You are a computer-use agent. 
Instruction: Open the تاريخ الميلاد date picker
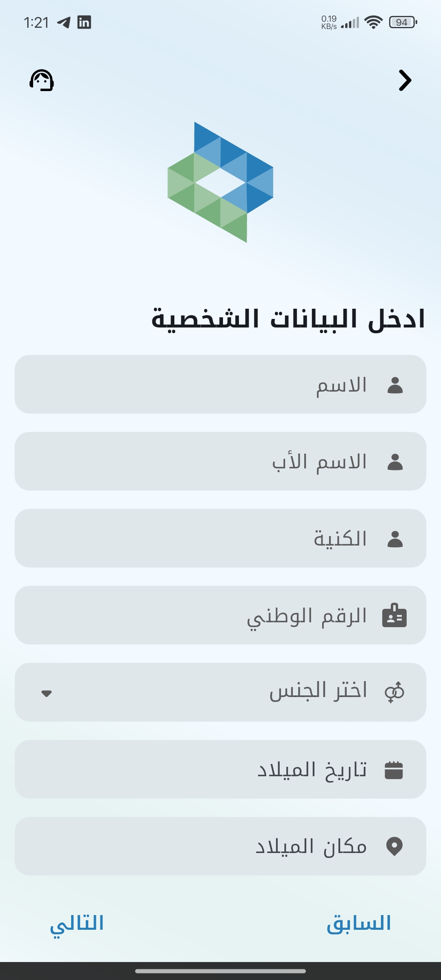tap(220, 769)
